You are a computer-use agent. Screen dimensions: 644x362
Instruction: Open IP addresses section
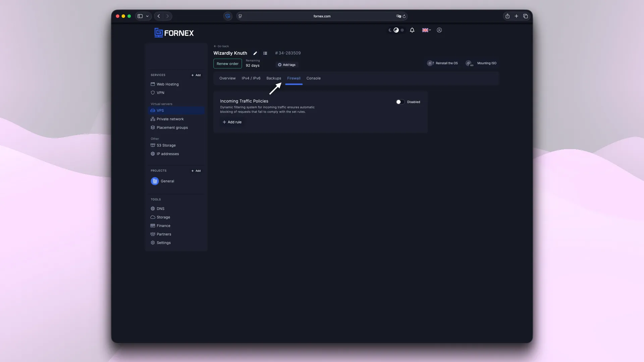pyautogui.click(x=167, y=154)
